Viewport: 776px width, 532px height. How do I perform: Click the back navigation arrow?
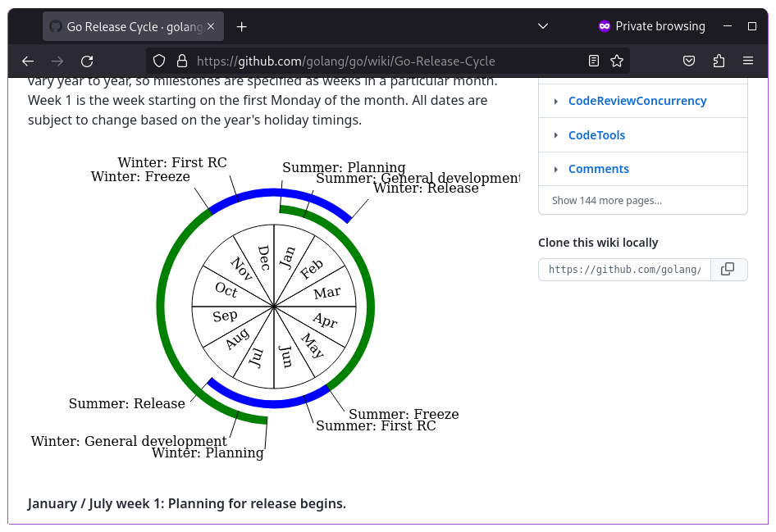[x=27, y=61]
